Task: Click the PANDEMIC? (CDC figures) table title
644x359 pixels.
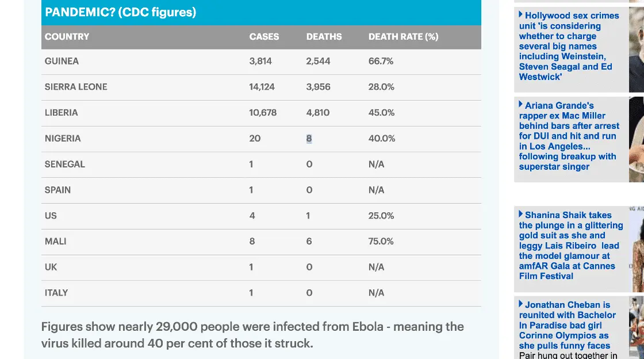Action: pos(120,12)
